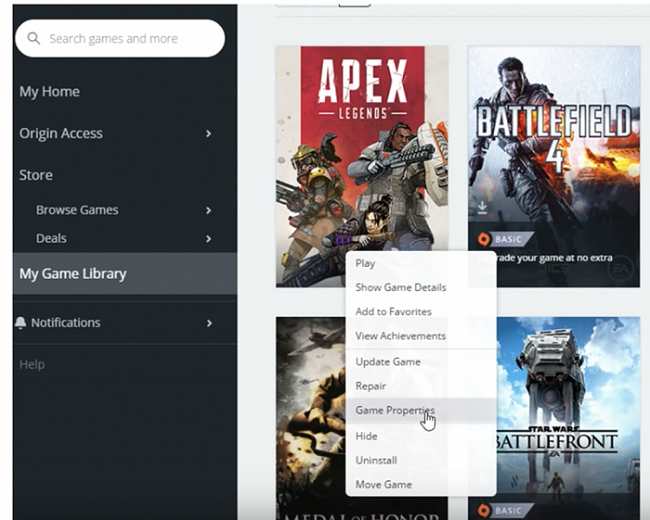
Task: Focus the Search games and more field
Action: pos(120,39)
